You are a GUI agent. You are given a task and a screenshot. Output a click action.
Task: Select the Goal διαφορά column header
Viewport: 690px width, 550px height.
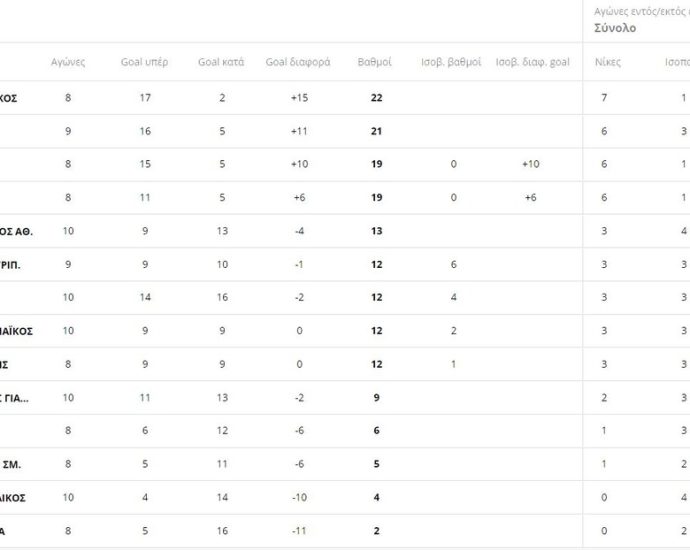(x=298, y=62)
